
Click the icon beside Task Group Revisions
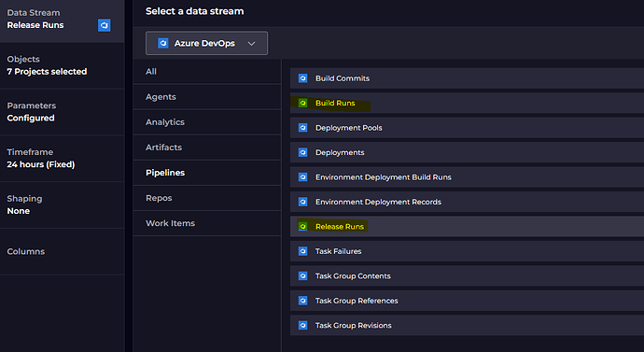click(302, 325)
